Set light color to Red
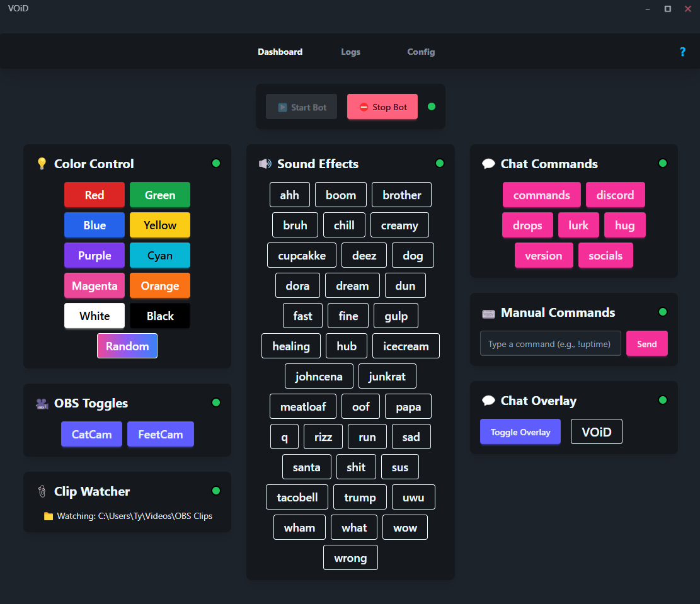Viewport: 700px width, 604px height. [95, 195]
